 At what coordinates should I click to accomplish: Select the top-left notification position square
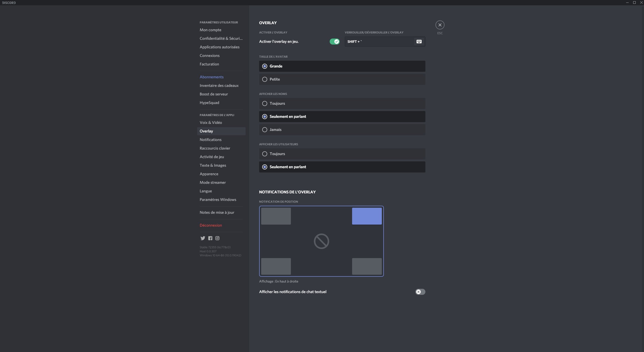276,216
